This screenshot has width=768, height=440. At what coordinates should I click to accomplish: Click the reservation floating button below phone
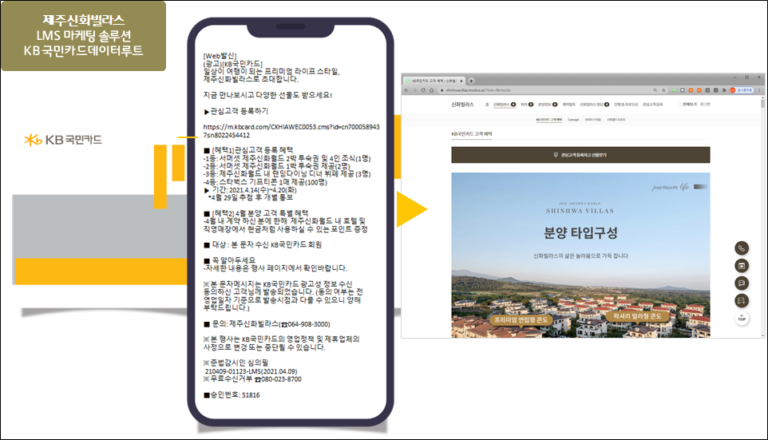tap(742, 266)
